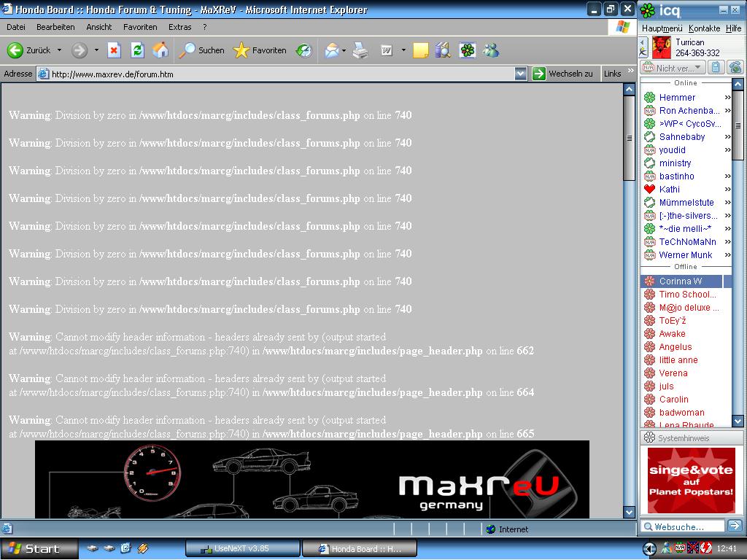747x560 pixels.
Task: Open the Zurück back-history dropdown arrow
Action: click(59, 50)
